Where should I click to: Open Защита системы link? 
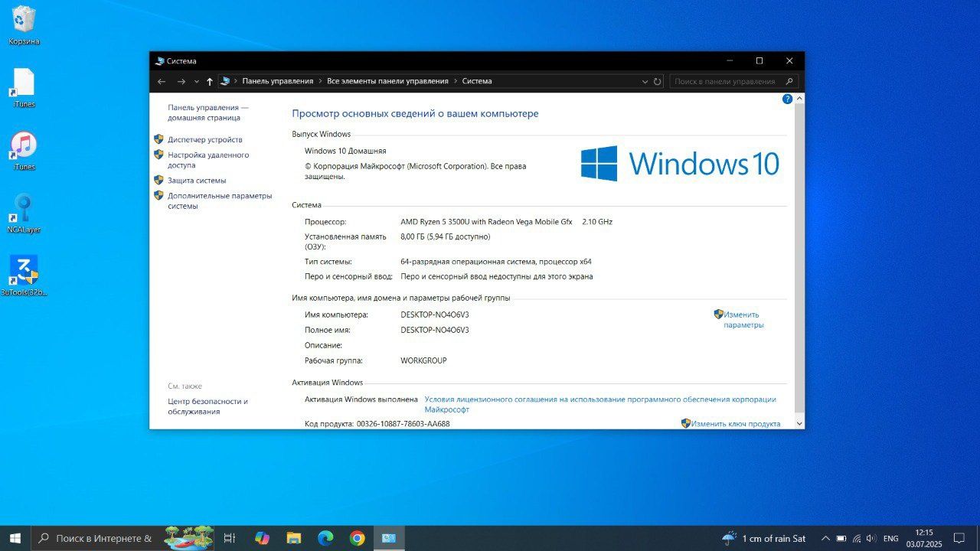tap(197, 181)
